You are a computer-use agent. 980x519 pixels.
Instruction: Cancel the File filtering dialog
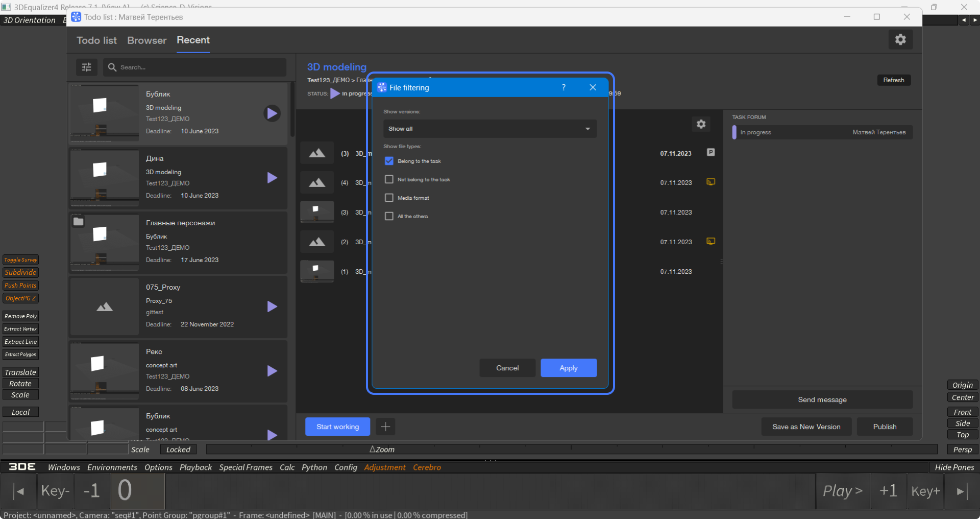click(x=507, y=368)
